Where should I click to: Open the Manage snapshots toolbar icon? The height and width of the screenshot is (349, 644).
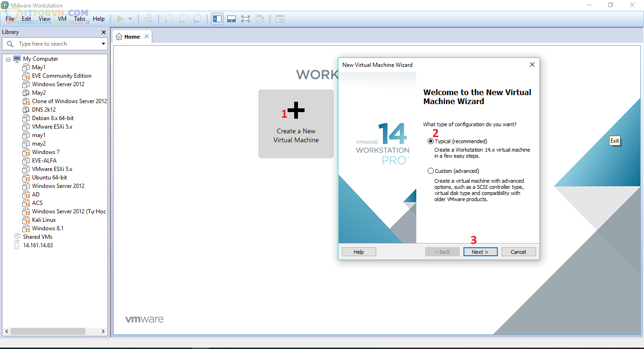(x=198, y=19)
